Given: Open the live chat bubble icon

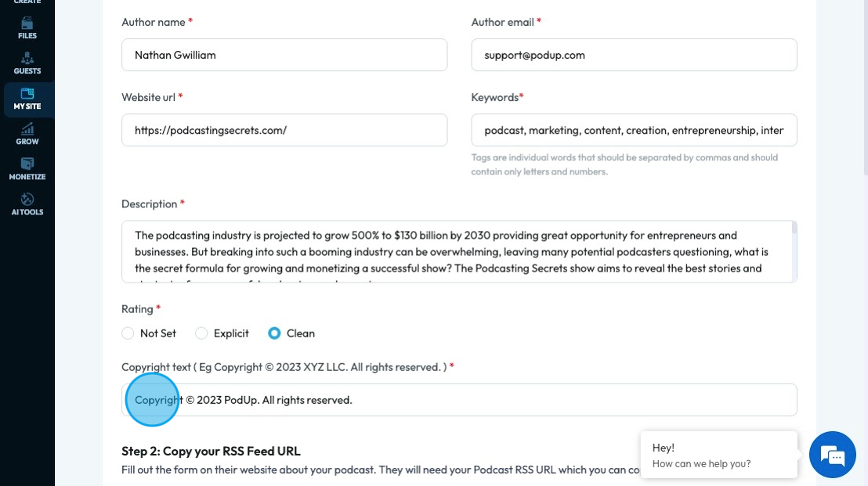Looking at the screenshot, I should pos(832,455).
